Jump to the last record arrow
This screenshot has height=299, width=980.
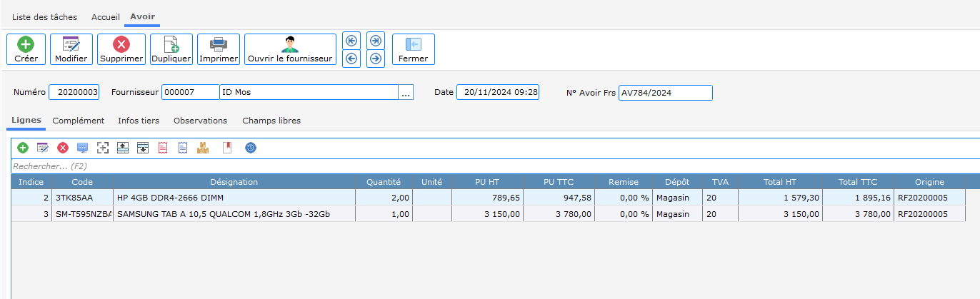[376, 41]
